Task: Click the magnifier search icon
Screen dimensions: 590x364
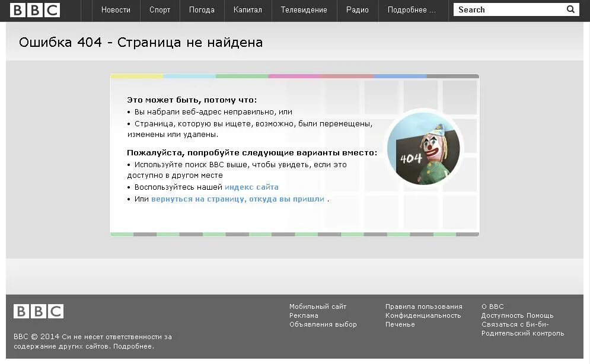Action: [x=570, y=9]
